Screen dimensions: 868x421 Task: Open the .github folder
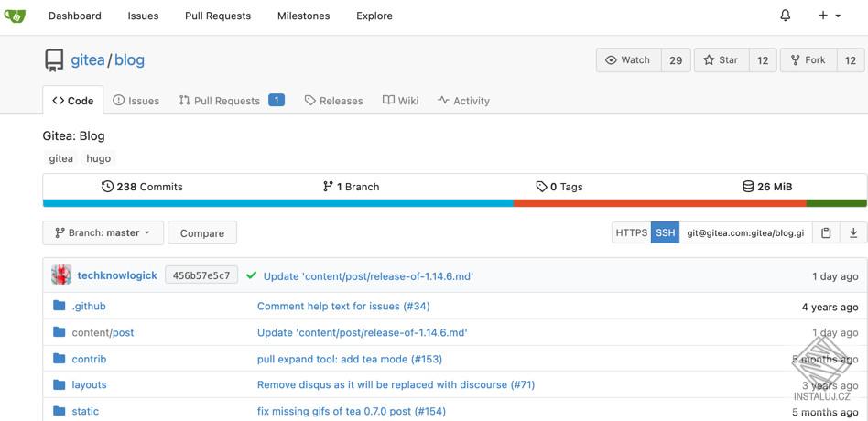pyautogui.click(x=89, y=306)
